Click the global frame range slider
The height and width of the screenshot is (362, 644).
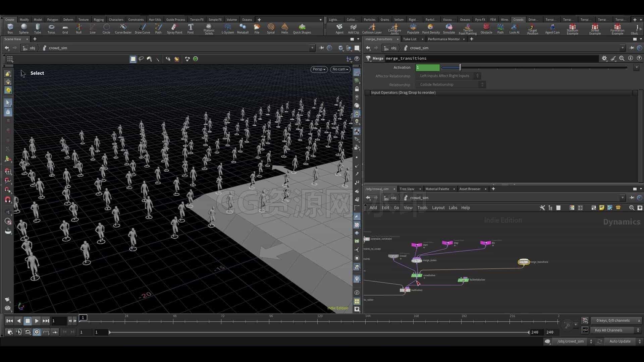[x=319, y=332]
